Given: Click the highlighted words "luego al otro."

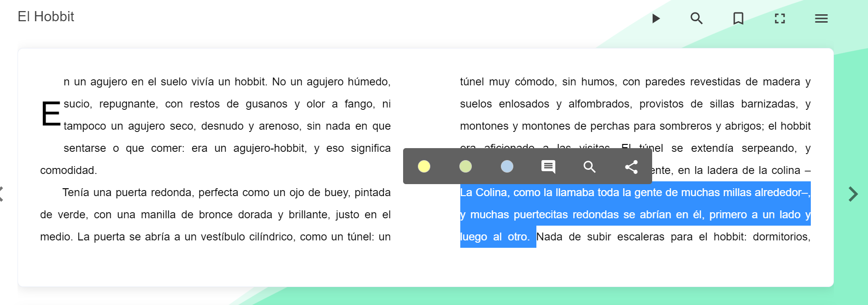Looking at the screenshot, I should 495,237.
